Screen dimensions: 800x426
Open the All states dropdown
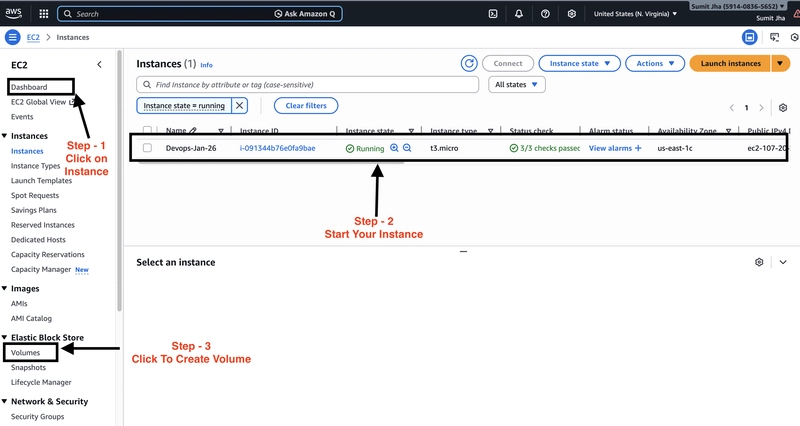coord(517,85)
